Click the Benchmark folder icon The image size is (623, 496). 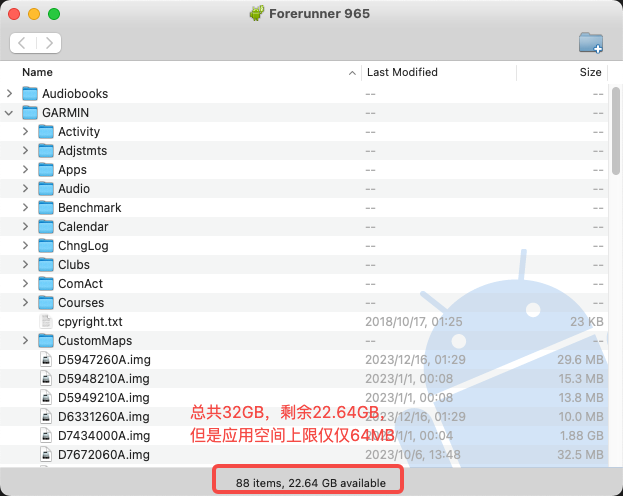[46, 207]
